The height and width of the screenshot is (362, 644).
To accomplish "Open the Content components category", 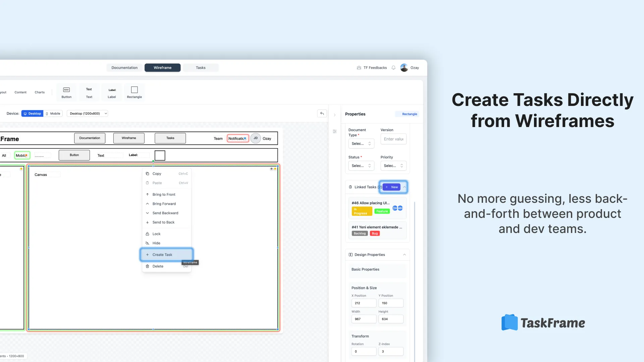I will [20, 92].
